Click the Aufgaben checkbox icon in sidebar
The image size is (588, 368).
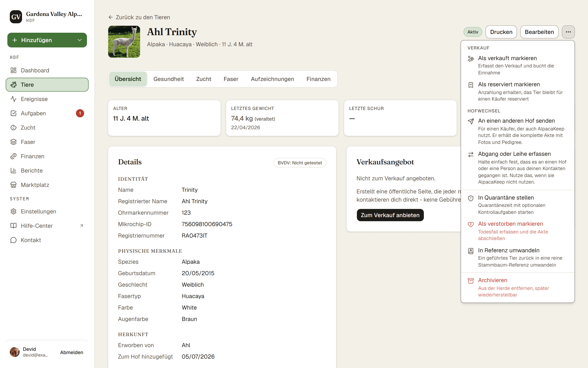(x=13, y=113)
